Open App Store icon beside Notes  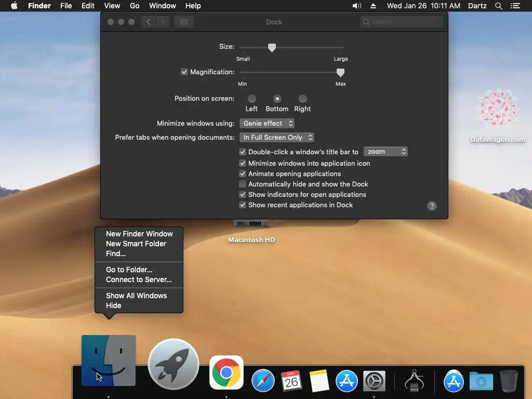(x=347, y=380)
